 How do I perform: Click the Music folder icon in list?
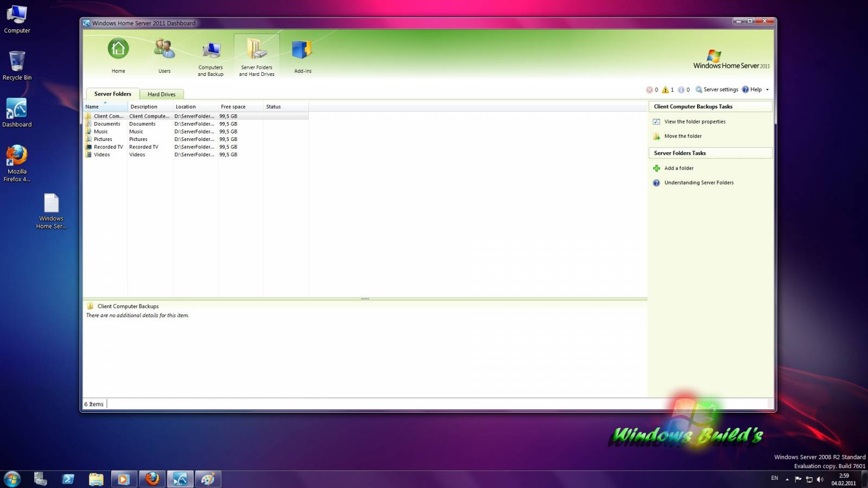click(x=88, y=131)
